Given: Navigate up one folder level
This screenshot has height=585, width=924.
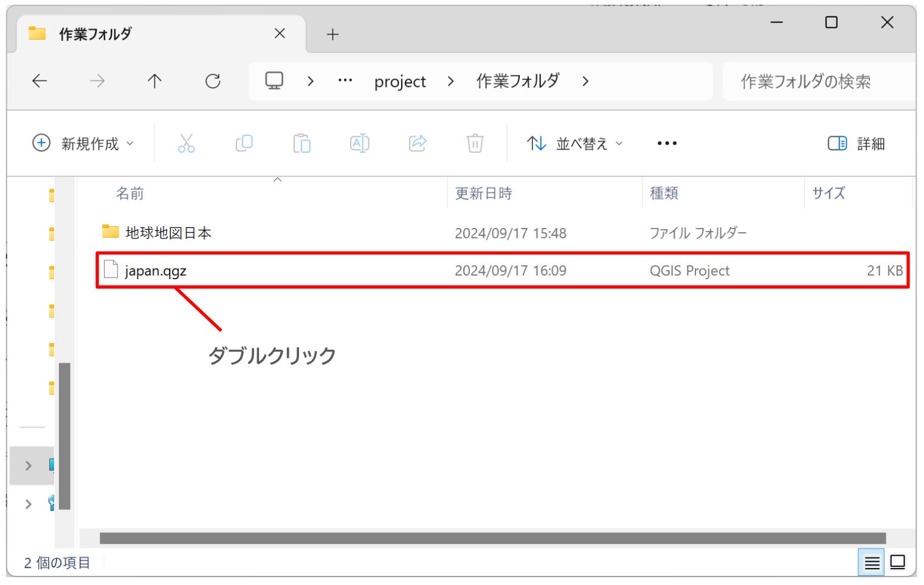Looking at the screenshot, I should [x=154, y=81].
